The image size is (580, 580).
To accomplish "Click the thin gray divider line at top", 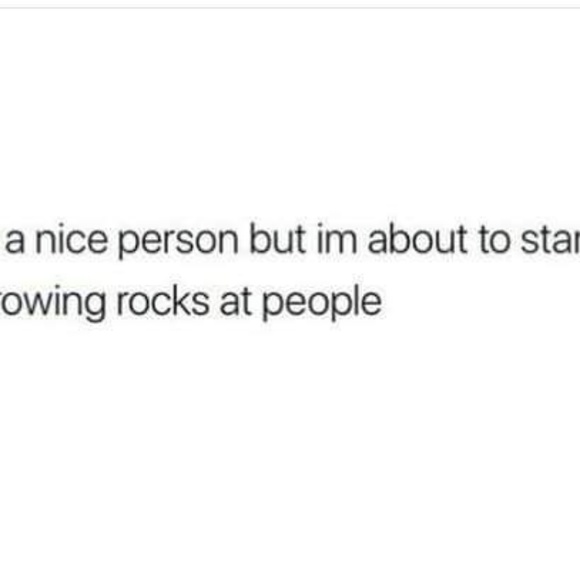I will [290, 7].
